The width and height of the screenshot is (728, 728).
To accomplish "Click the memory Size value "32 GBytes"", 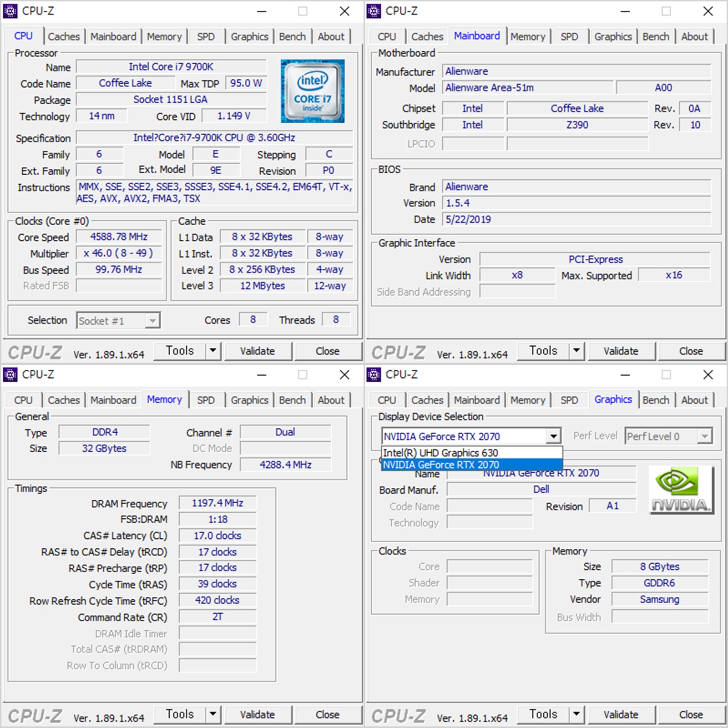I will (x=105, y=449).
